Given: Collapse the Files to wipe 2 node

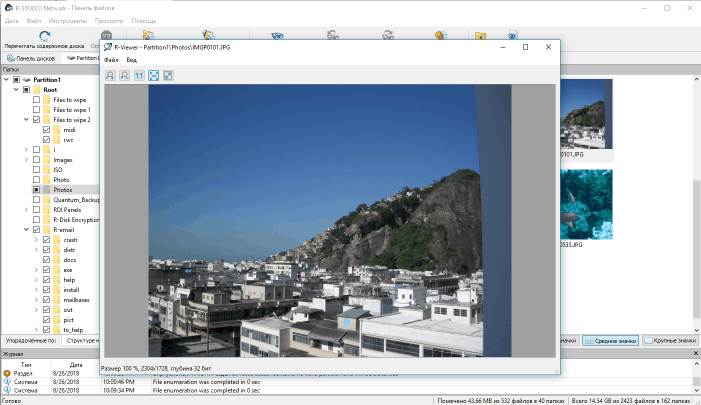Looking at the screenshot, I should (26, 120).
